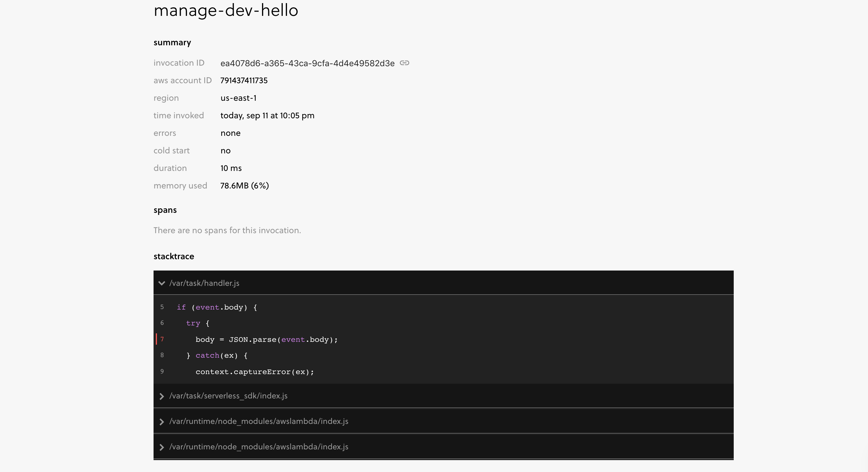The width and height of the screenshot is (868, 472).
Task: Click the expand chevron on serverless_sdk frame
Action: coord(162,396)
